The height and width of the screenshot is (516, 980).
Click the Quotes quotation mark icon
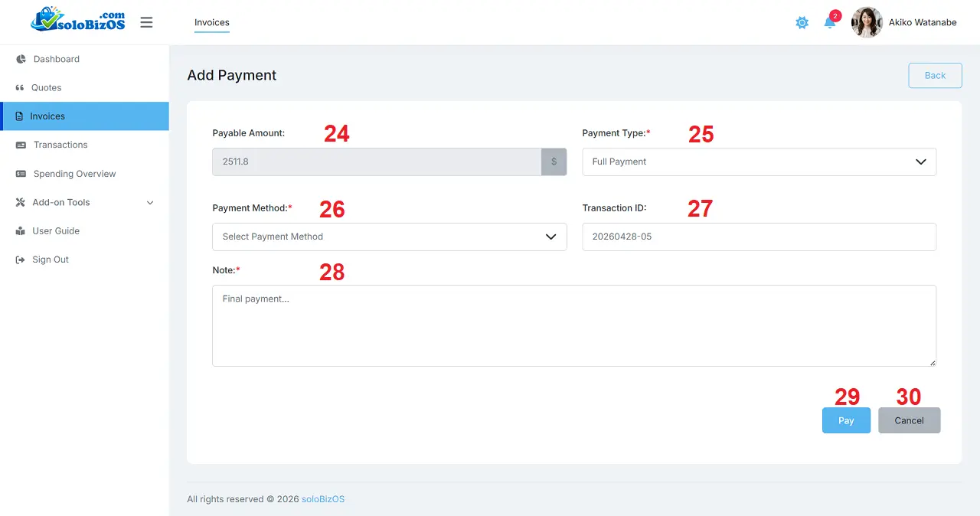(x=20, y=87)
